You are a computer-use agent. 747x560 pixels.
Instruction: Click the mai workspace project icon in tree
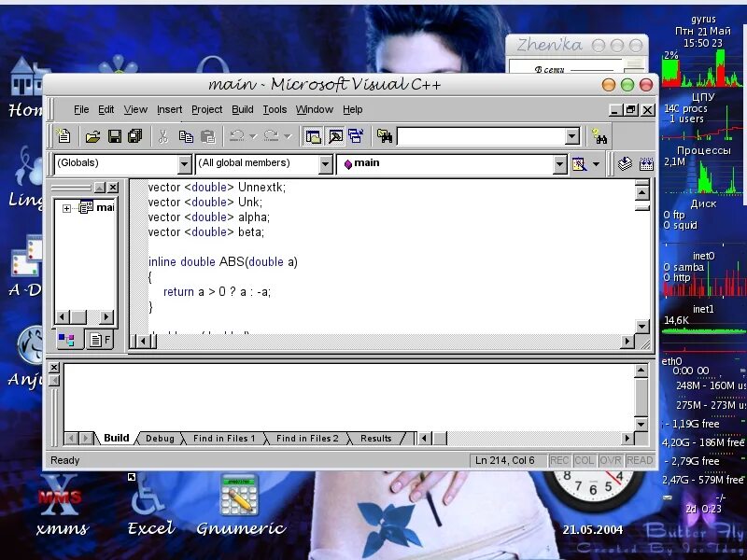click(86, 207)
